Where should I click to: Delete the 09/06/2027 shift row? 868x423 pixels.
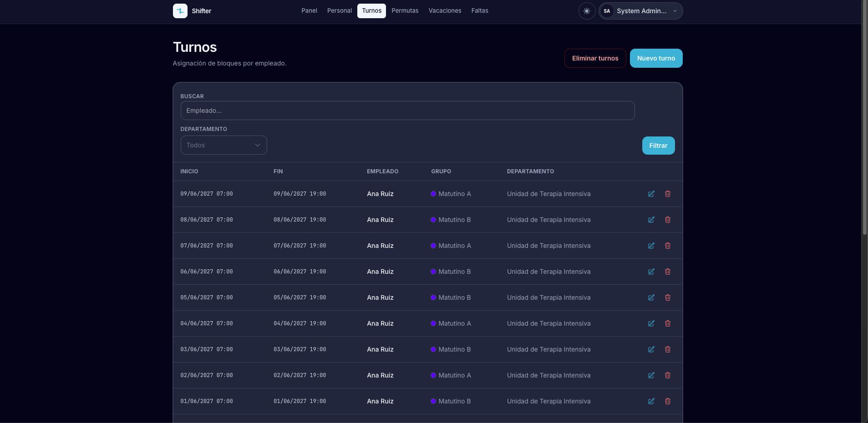[668, 194]
